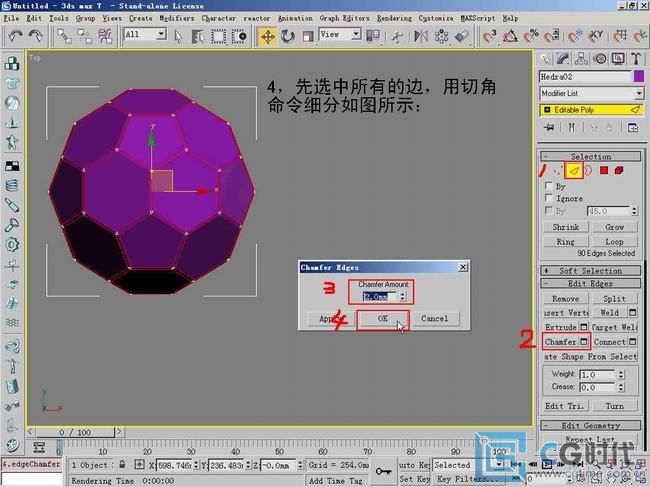Open the selection filter All dropdown
Viewport: 650px width, 487px height.
point(161,34)
